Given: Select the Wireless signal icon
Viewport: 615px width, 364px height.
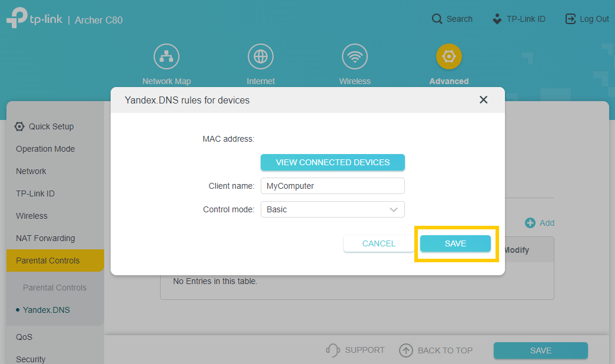Looking at the screenshot, I should [x=355, y=57].
